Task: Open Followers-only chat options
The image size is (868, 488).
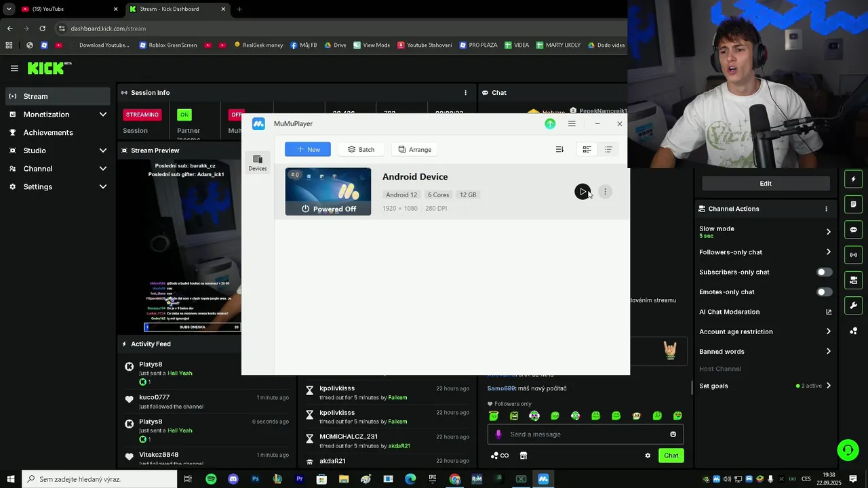Action: pyautogui.click(x=765, y=252)
